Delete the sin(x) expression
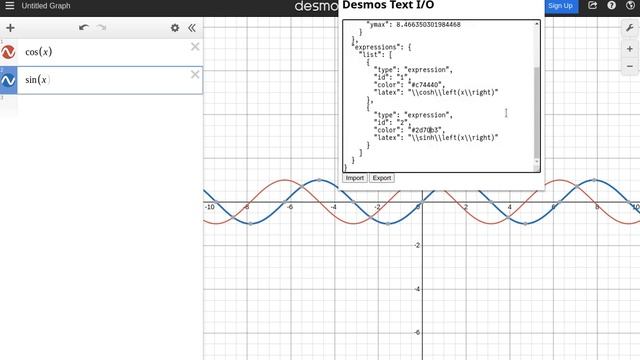This screenshot has width=640, height=360. point(195,74)
